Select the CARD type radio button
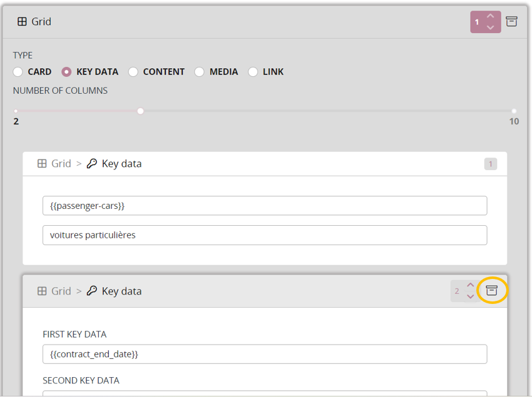 [x=18, y=72]
